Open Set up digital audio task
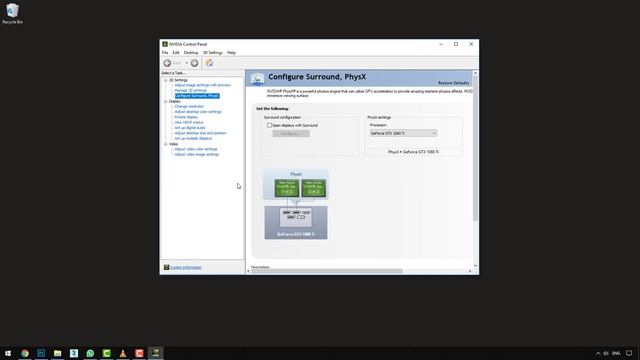The height and width of the screenshot is (360, 640). tap(190, 127)
